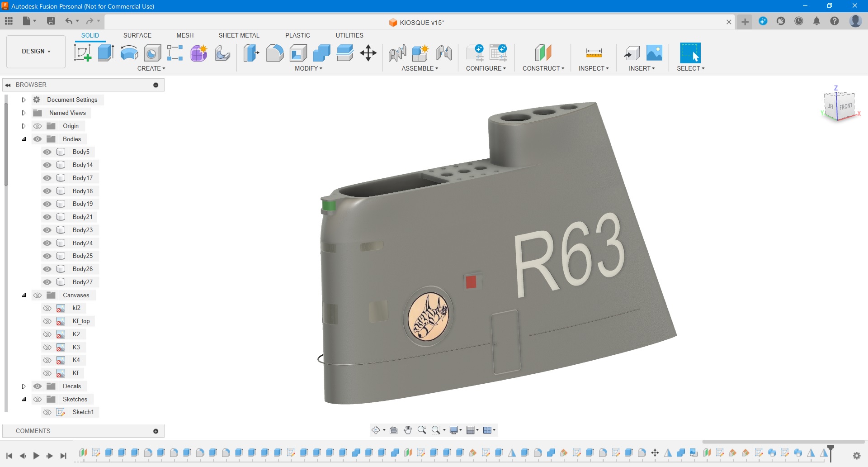Collapse the Bodies folder
This screenshot has width=868, height=467.
coord(24,139)
